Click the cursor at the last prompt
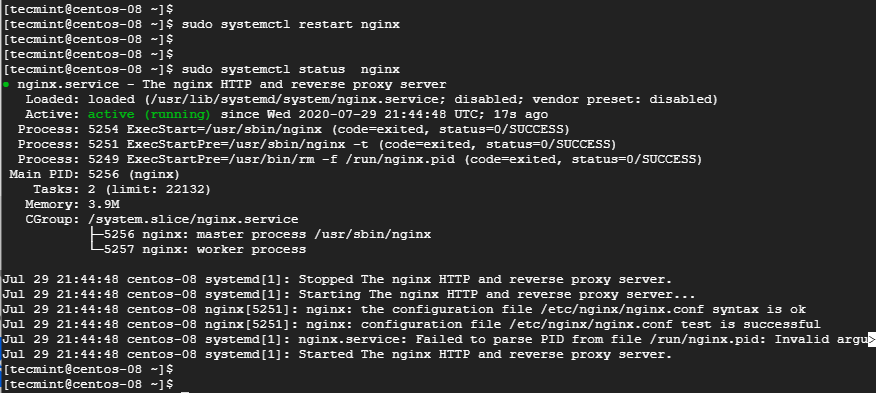876x393 pixels. pos(185,391)
